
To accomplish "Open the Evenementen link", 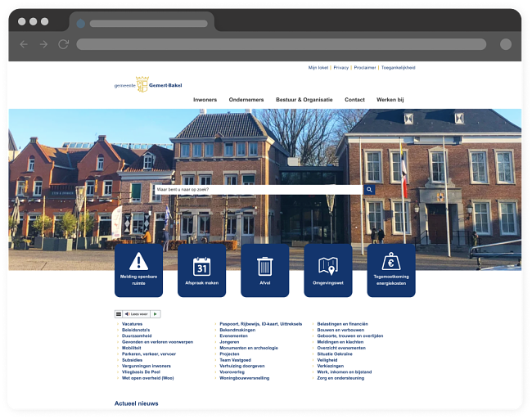I will point(233,336).
